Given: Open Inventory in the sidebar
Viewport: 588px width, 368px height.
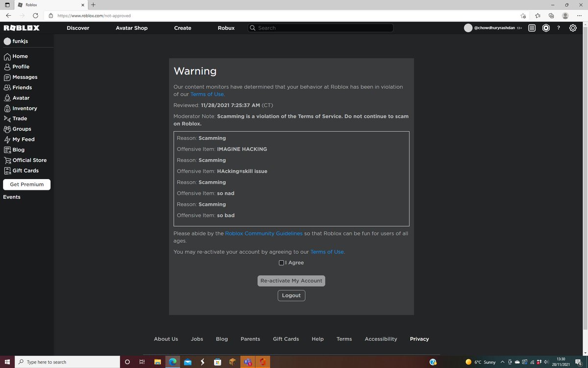Looking at the screenshot, I should (21, 108).
